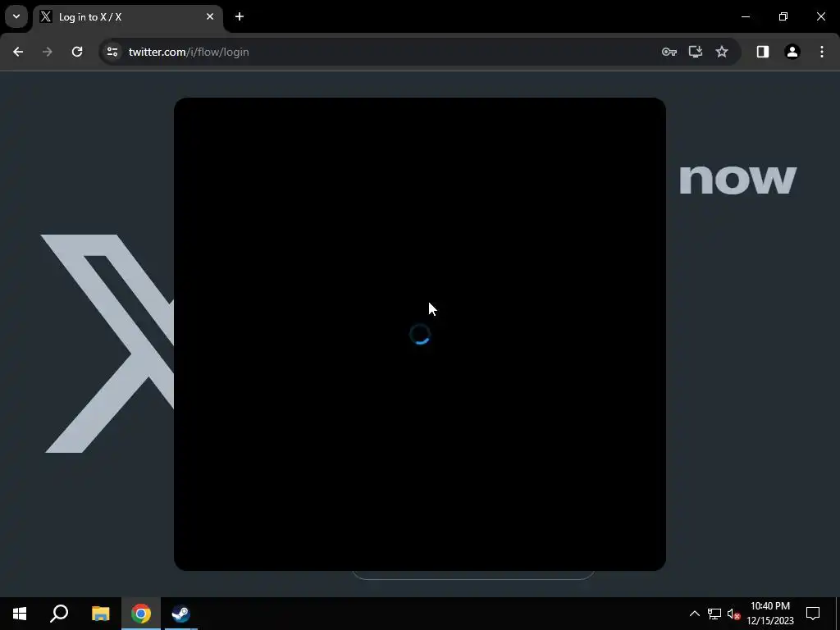This screenshot has height=630, width=840.
Task: Reload the current page
Action: (x=77, y=52)
